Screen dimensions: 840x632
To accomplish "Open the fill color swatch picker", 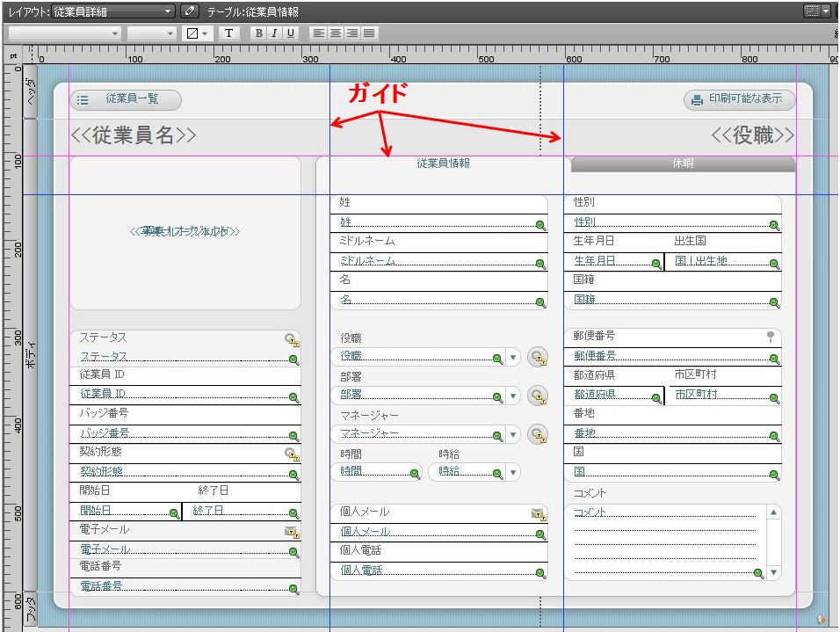I will pos(197,33).
